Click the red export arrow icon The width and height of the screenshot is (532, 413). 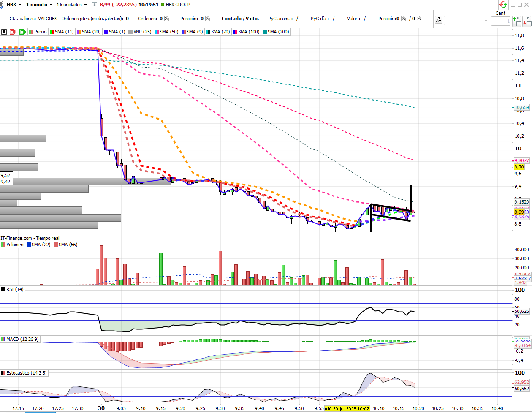click(13, 32)
